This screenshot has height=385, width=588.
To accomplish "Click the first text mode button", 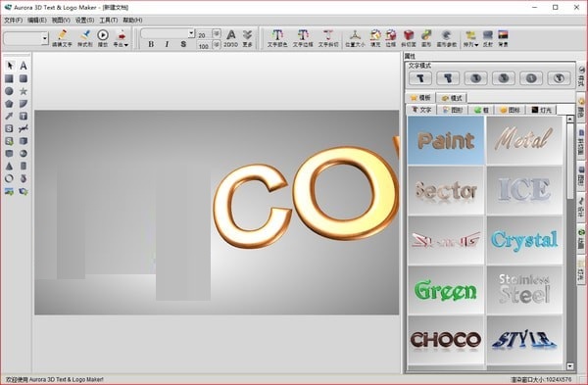I will 420,78.
